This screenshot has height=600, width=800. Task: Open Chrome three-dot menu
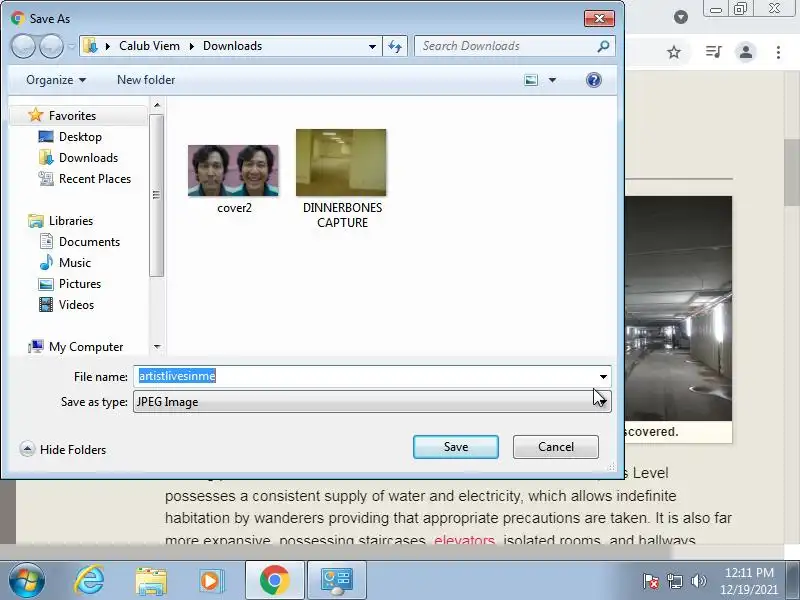pyautogui.click(x=778, y=52)
